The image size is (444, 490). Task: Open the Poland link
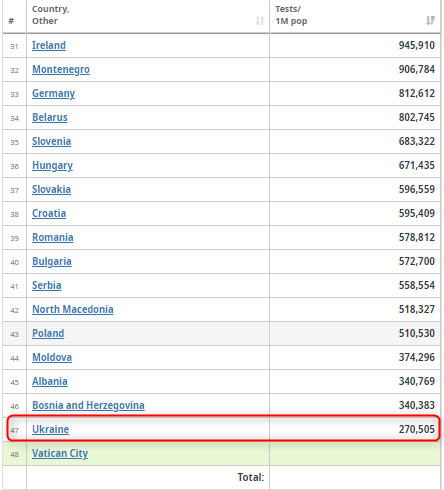point(48,333)
